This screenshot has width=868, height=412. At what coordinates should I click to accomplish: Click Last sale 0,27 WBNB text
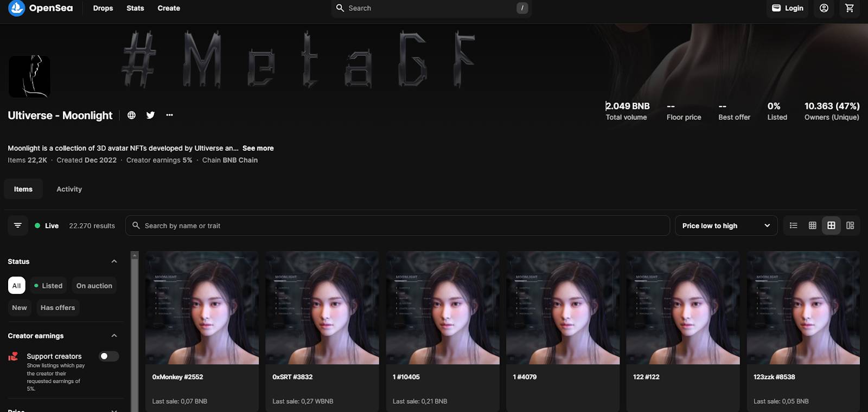[x=303, y=401]
